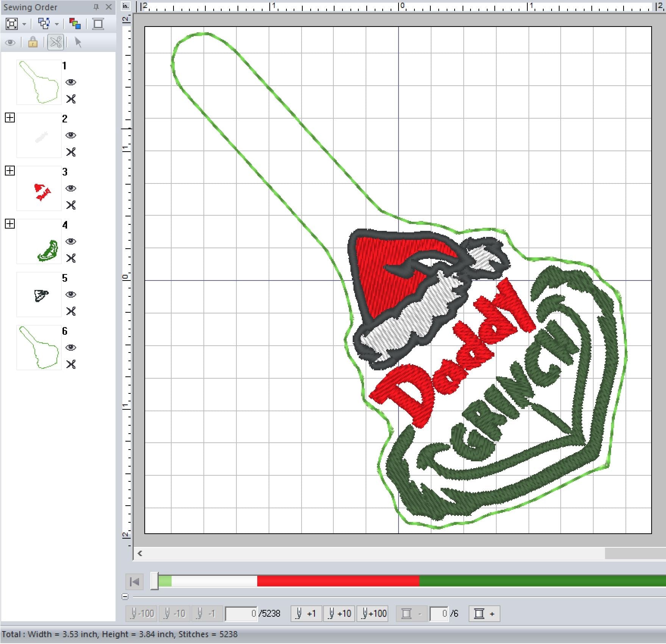The width and height of the screenshot is (666, 644).
Task: Click the scissors icon in Sewing Order toolbar
Action: 56,42
